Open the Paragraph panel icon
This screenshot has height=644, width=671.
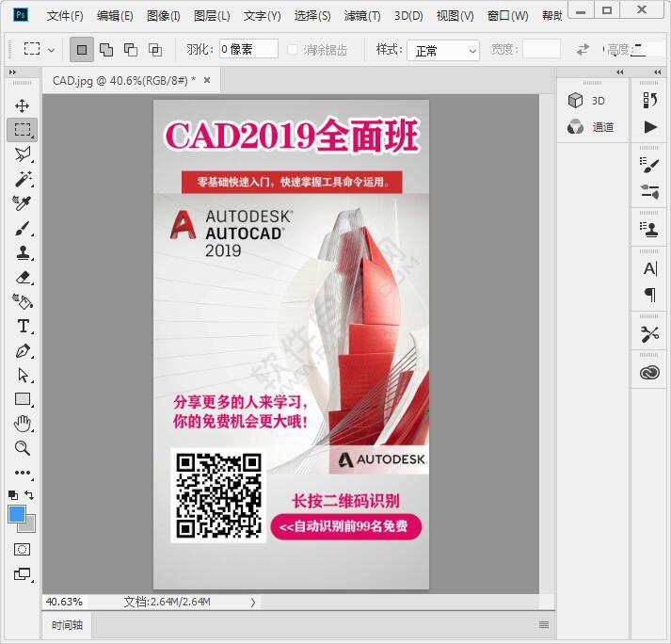tap(650, 295)
